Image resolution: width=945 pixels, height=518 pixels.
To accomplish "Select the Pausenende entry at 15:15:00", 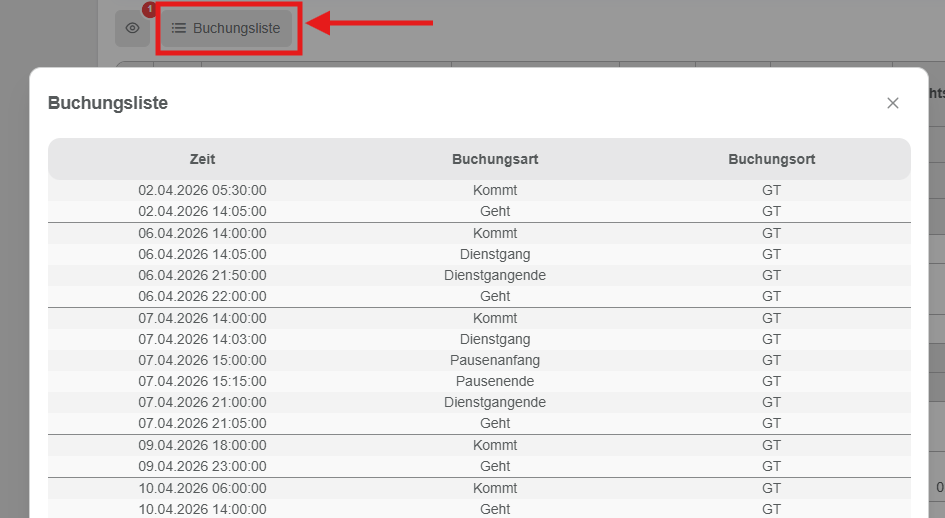I will coord(479,381).
